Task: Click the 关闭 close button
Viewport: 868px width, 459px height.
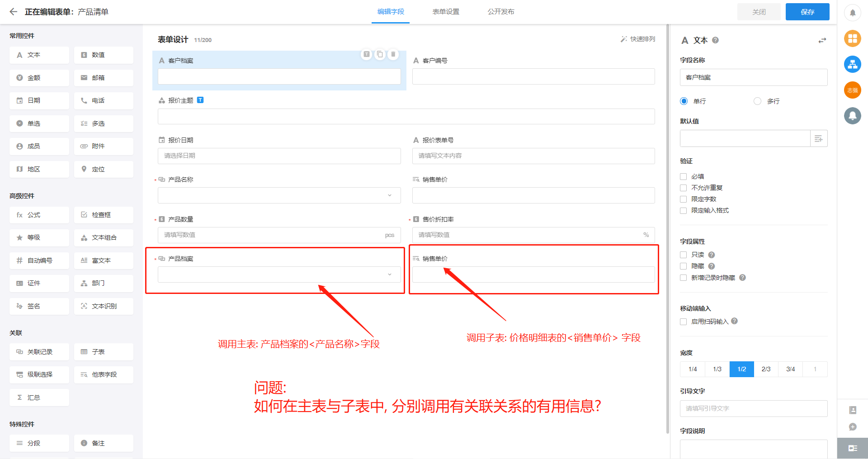Action: [x=759, y=12]
